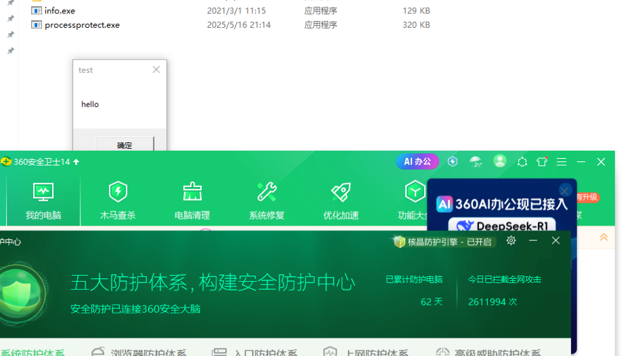Click the processprotect.exe file icon
The image size is (644, 356).
(37, 25)
